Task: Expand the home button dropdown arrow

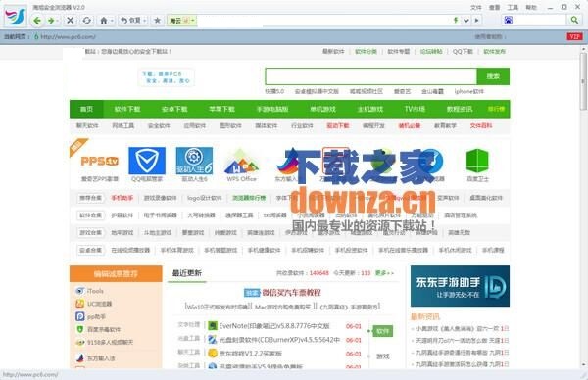Action: pos(112,21)
